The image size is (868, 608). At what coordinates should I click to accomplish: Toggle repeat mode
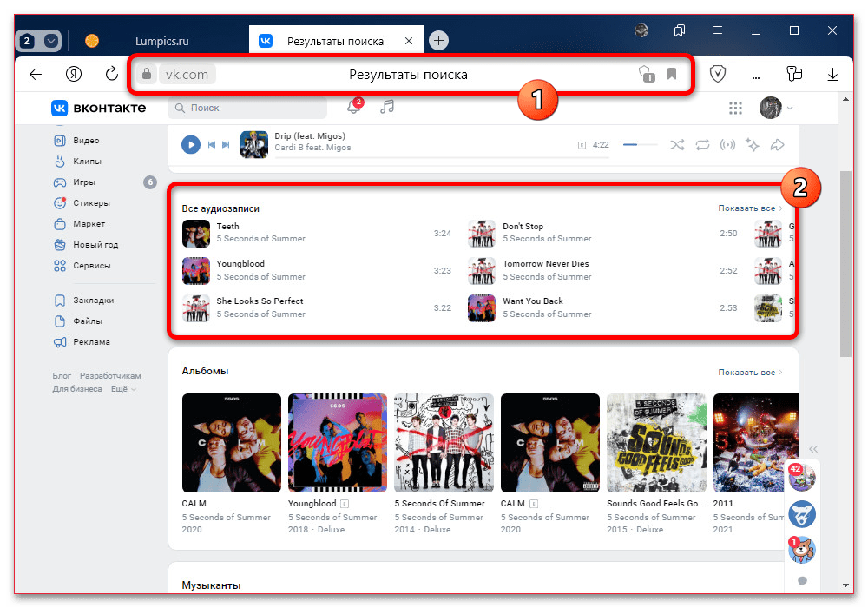pyautogui.click(x=702, y=145)
